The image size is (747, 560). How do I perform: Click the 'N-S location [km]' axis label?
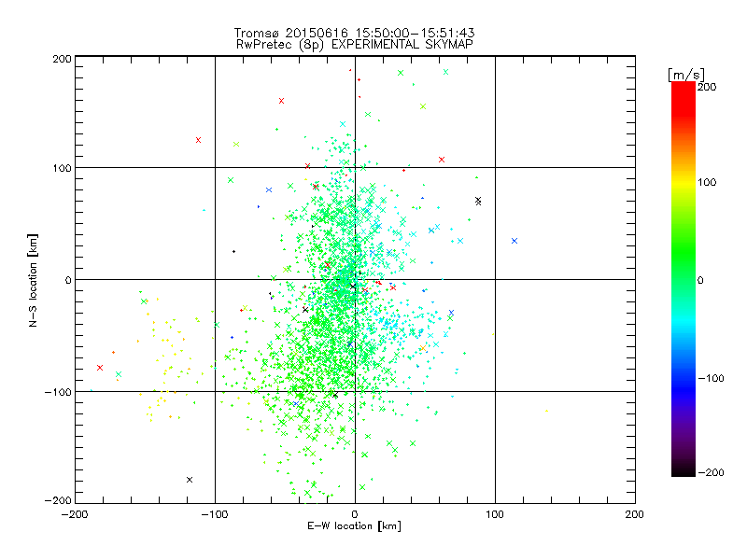[33, 280]
